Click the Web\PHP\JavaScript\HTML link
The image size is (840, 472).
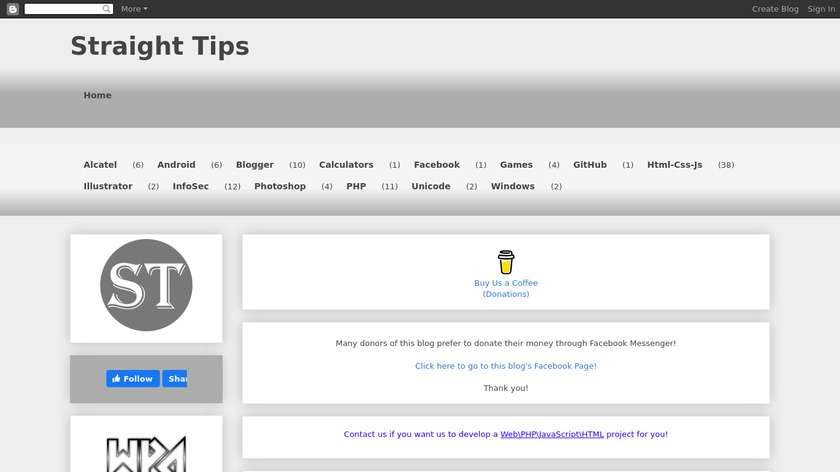(552, 434)
